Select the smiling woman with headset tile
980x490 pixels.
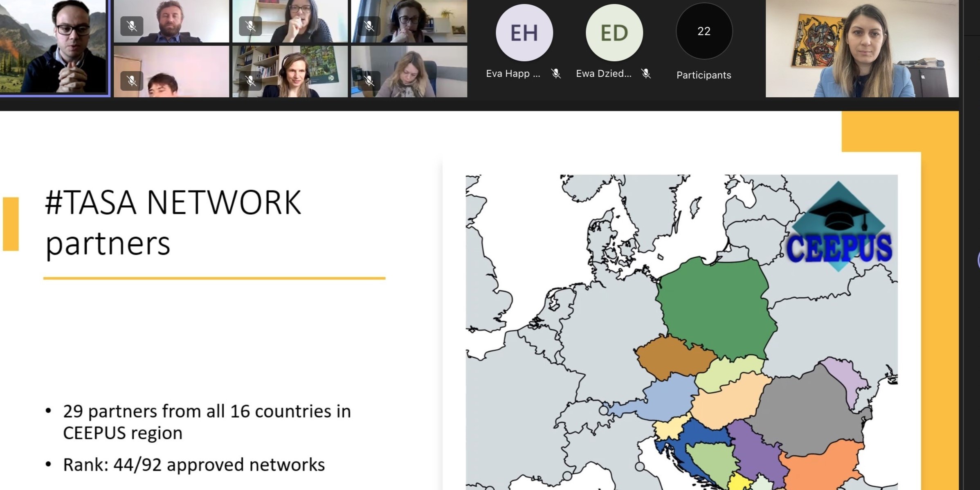tap(290, 71)
